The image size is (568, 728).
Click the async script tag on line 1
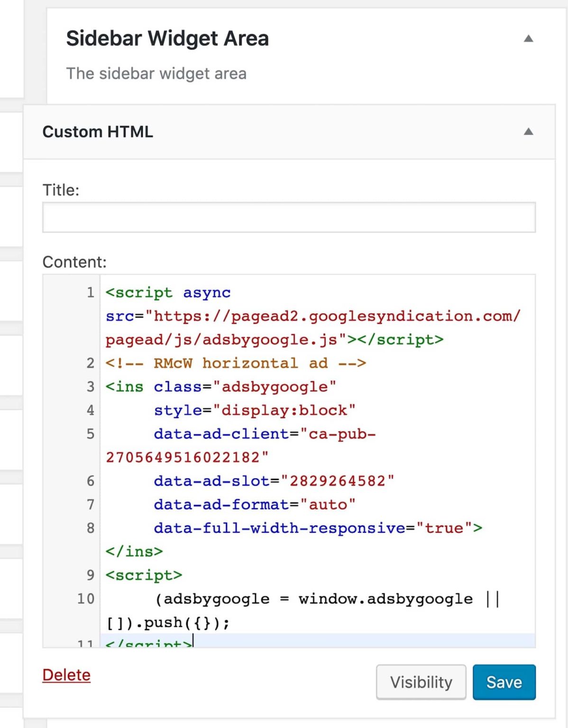click(168, 292)
